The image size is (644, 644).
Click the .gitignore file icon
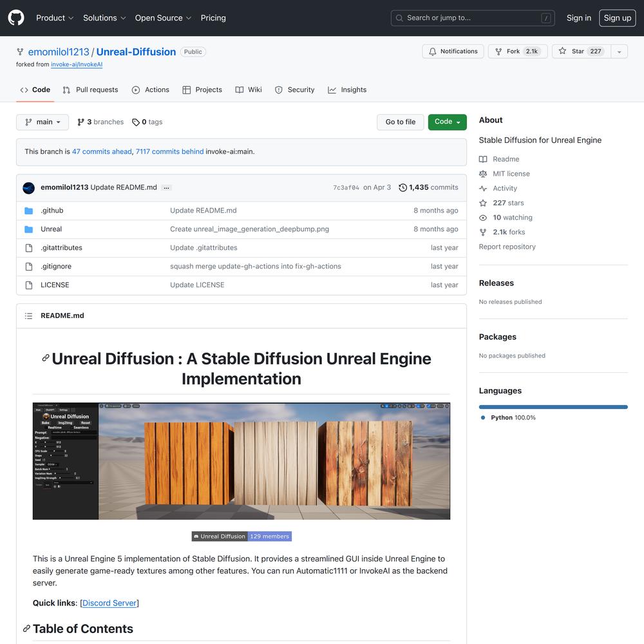[x=29, y=267]
